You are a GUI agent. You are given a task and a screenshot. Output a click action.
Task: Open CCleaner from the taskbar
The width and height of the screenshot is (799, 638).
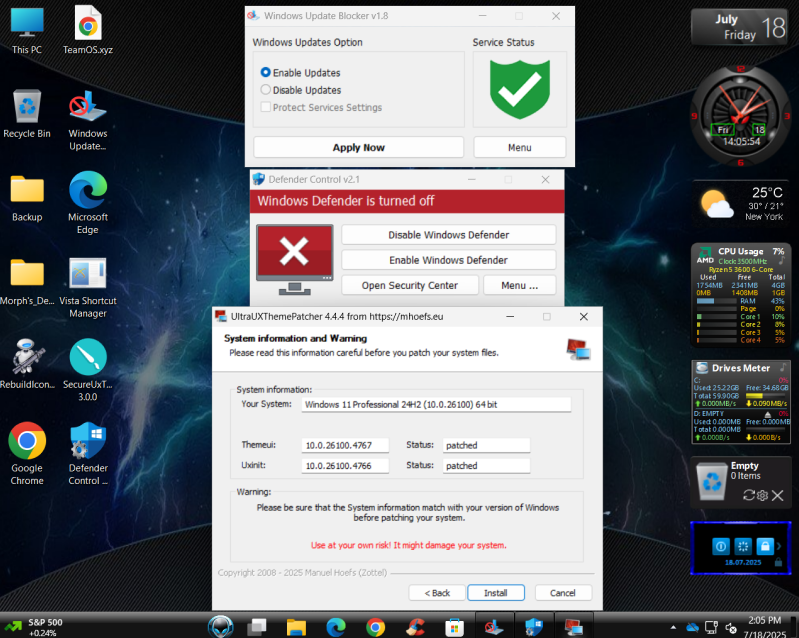[415, 627]
